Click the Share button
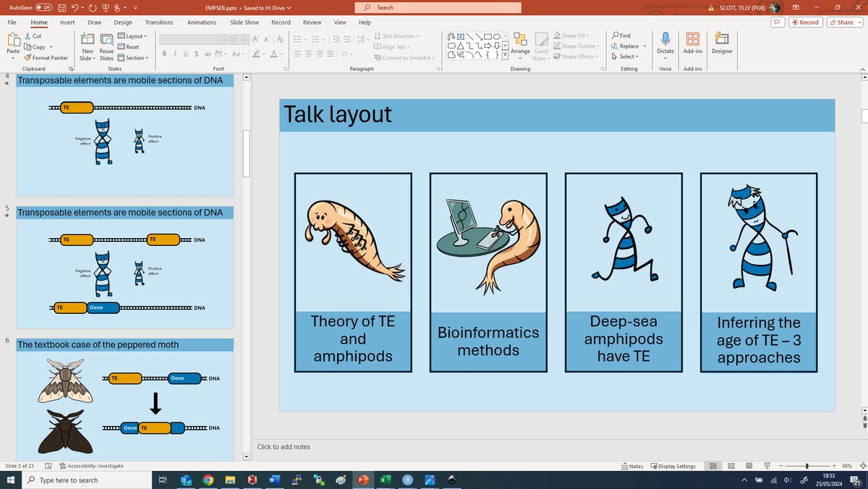Viewport: 868px width, 489px height. click(x=845, y=22)
